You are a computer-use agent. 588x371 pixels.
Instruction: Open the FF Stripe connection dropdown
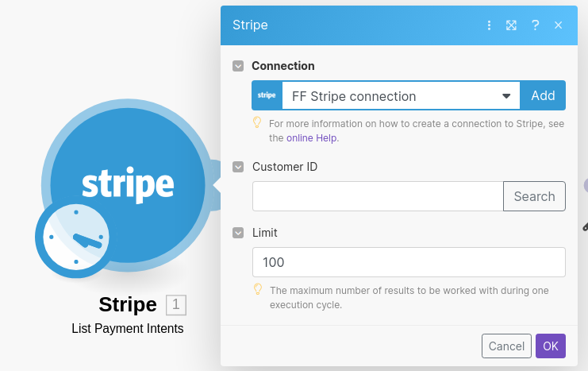coord(401,95)
